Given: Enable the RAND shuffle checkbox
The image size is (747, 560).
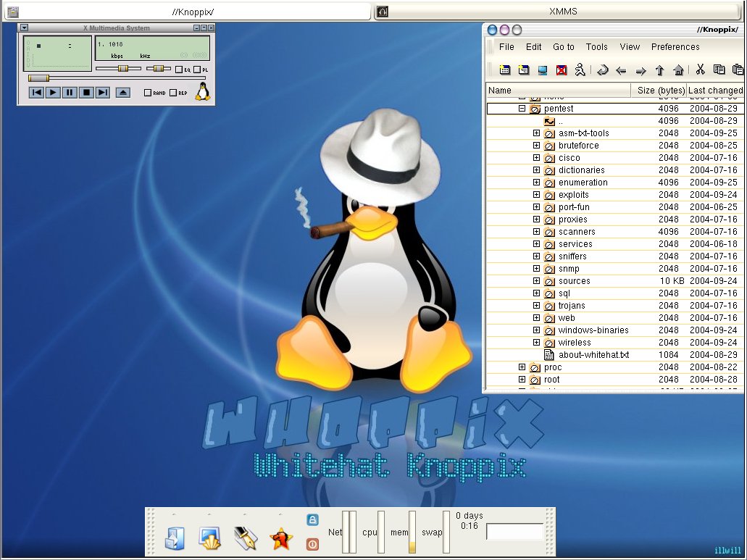Looking at the screenshot, I should 148,93.
